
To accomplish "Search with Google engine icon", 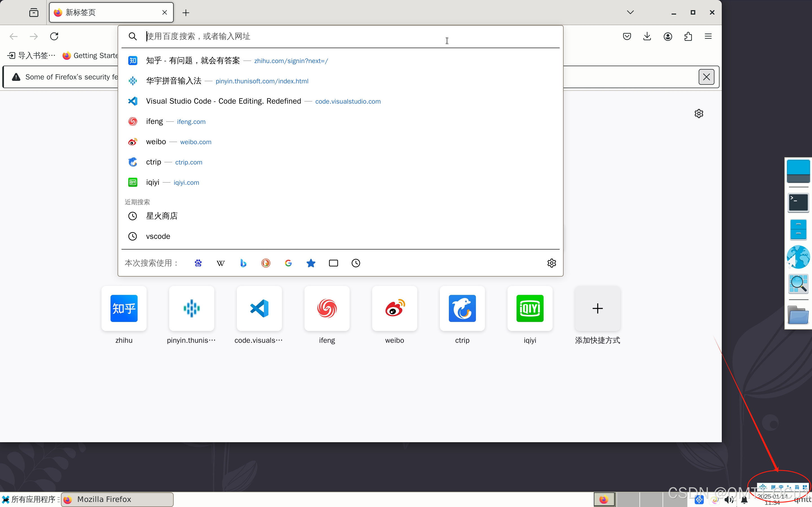I will point(288,263).
